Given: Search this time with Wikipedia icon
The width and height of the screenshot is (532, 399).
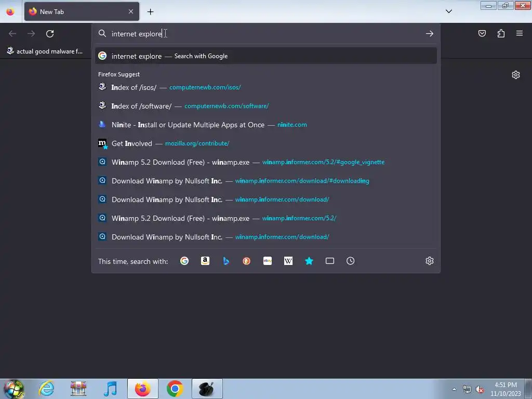Looking at the screenshot, I should point(288,261).
